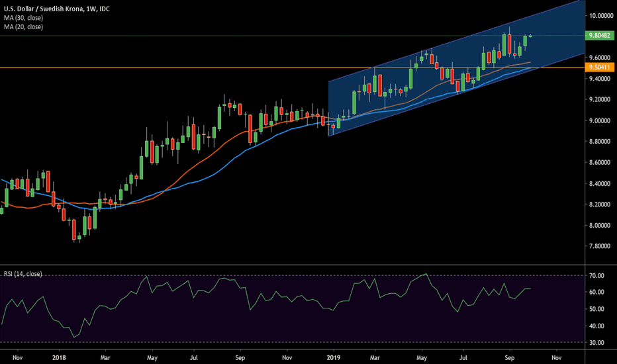The image size is (617, 364).
Task: Click the 8.80000 price axis label
Action: 600,141
